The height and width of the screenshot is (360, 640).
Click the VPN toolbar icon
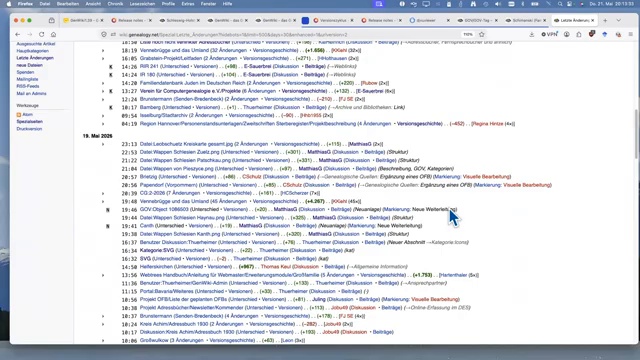(549, 35)
